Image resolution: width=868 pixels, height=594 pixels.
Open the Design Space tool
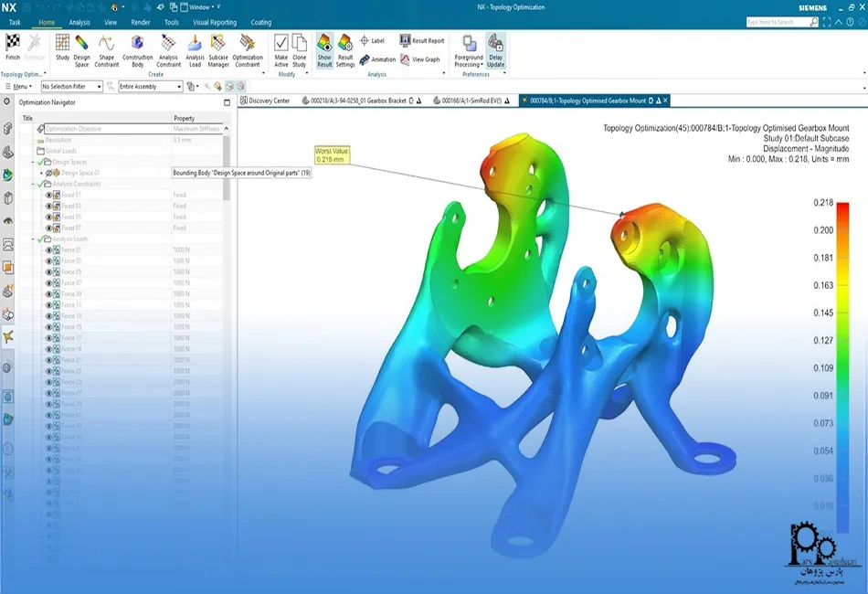(81, 50)
